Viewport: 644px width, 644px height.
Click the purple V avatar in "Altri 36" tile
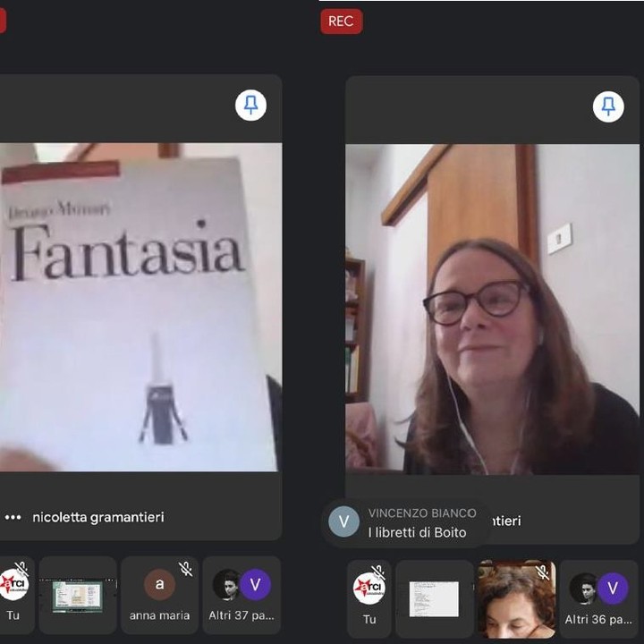613,589
